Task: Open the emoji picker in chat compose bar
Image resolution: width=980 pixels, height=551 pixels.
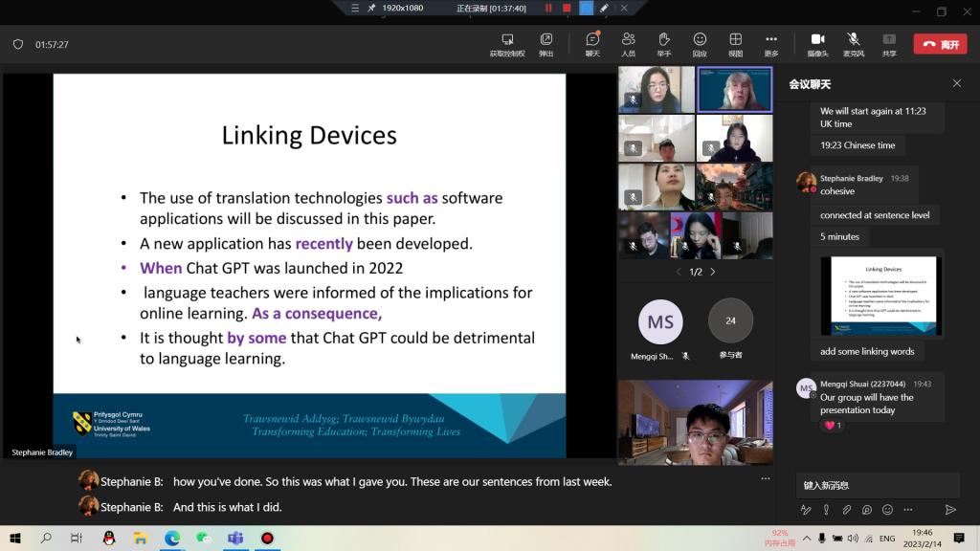Action: 887,510
